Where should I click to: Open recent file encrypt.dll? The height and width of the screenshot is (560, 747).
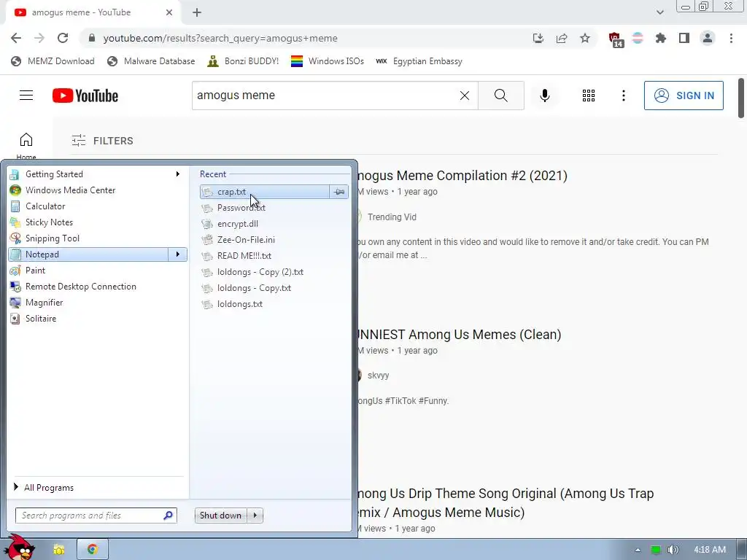click(274, 224)
